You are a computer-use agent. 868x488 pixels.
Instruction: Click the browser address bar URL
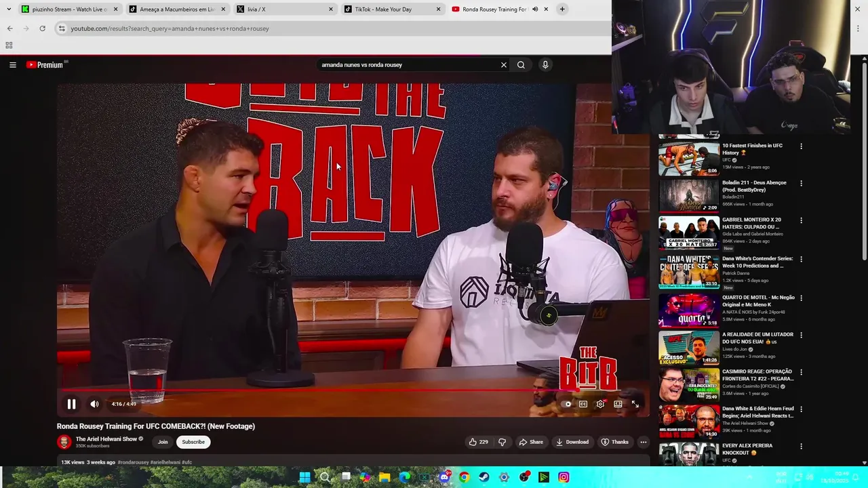(170, 28)
